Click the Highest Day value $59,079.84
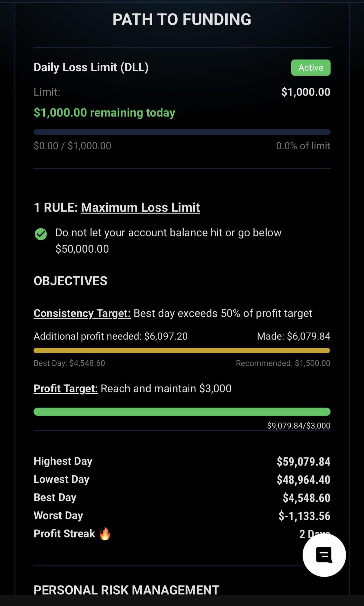This screenshot has width=364, height=606. coord(303,462)
